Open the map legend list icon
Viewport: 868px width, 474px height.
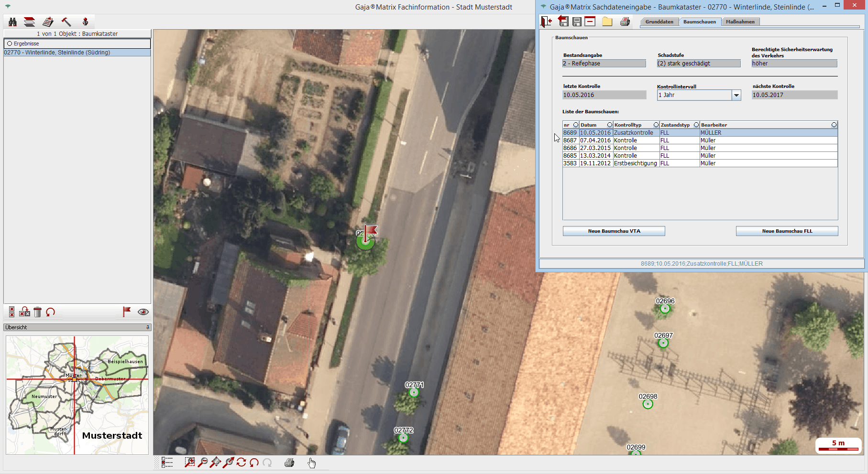click(x=167, y=462)
